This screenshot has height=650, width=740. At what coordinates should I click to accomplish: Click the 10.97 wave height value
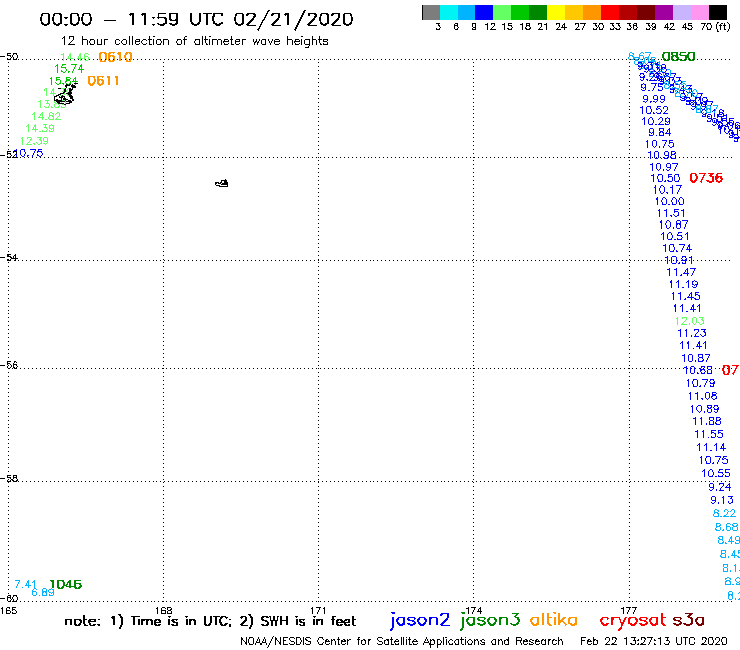[664, 167]
